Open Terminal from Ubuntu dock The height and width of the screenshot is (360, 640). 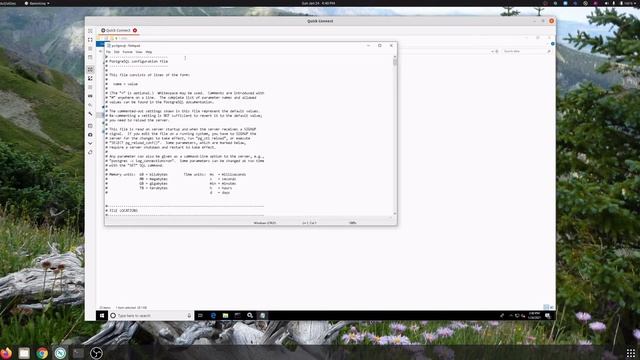click(78, 353)
